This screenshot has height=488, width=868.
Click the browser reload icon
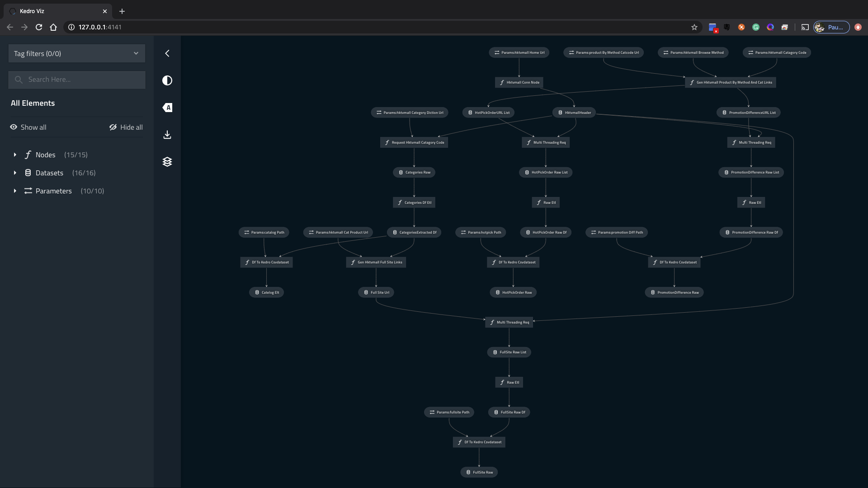(39, 27)
